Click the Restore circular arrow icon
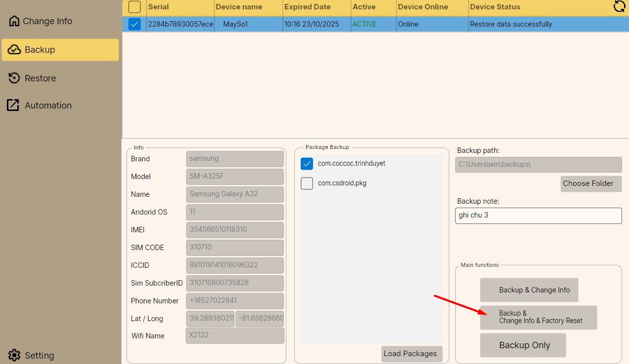The width and height of the screenshot is (629, 364). tap(15, 78)
